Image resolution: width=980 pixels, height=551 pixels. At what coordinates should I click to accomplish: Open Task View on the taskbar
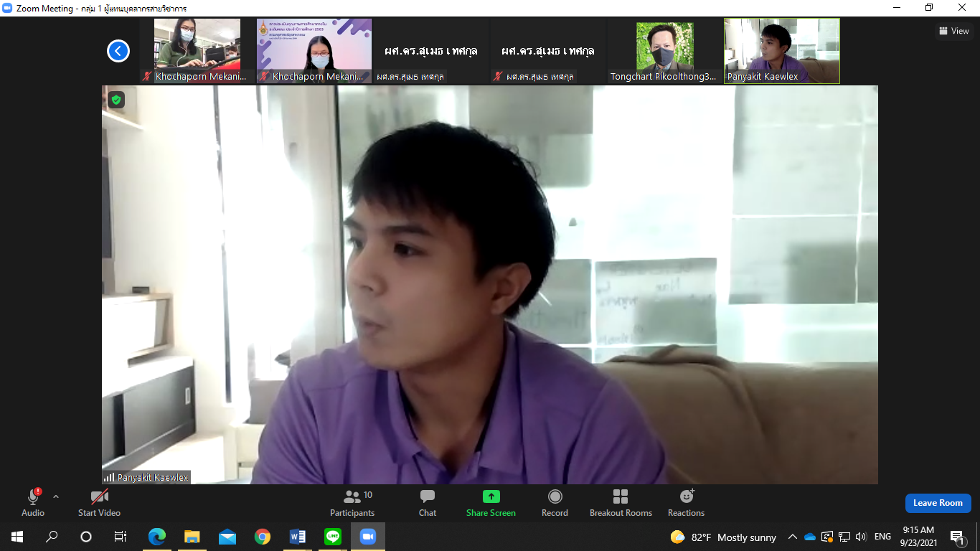pyautogui.click(x=121, y=537)
